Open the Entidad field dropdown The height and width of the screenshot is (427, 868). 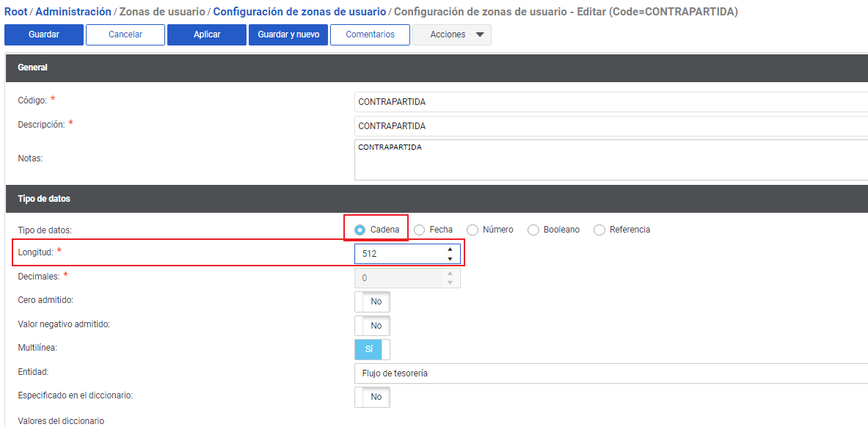point(610,373)
